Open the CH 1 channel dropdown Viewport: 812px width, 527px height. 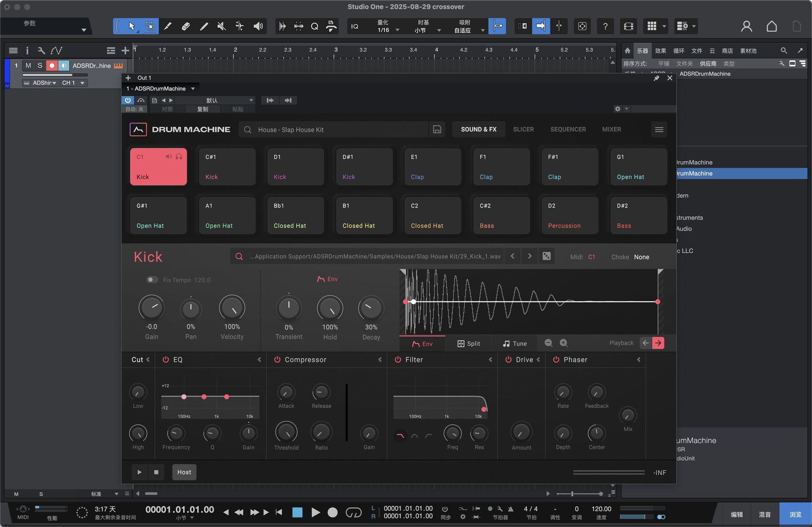coord(73,83)
